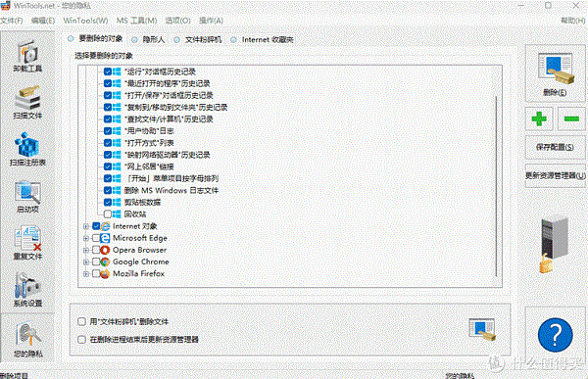The height and width of the screenshot is (379, 588).
Task: Switch to the Internet 收藏夹 tab
Action: (x=262, y=39)
